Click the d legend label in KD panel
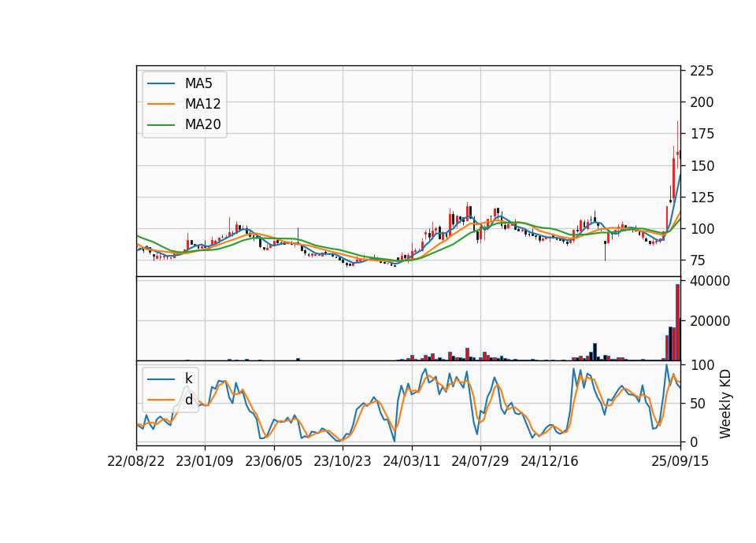This screenshot has width=756, height=543. coord(188,400)
